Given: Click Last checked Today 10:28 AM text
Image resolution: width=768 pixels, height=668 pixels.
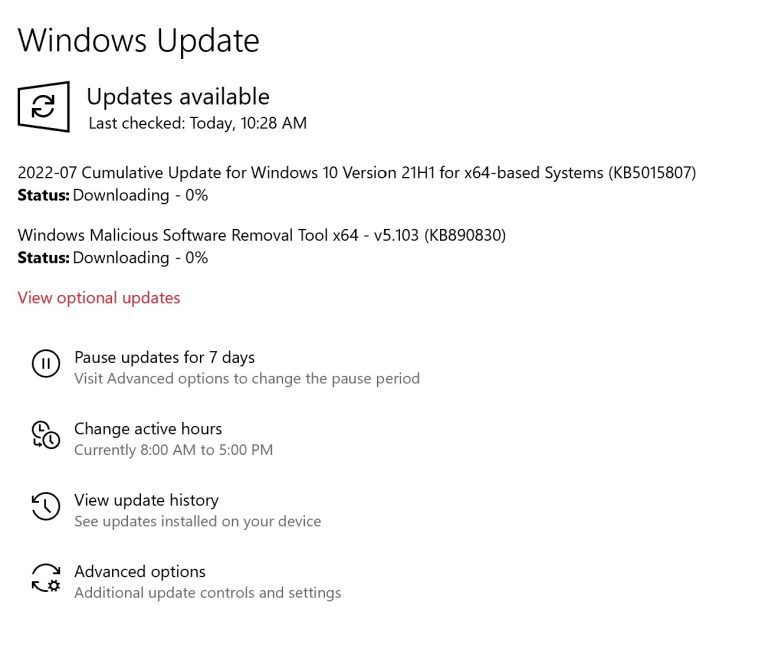Looking at the screenshot, I should [x=198, y=123].
